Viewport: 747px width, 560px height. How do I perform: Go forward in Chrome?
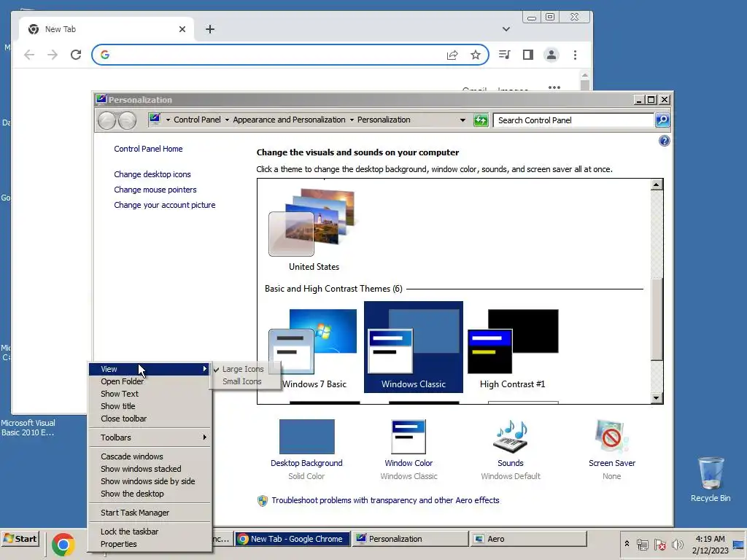[x=53, y=55]
